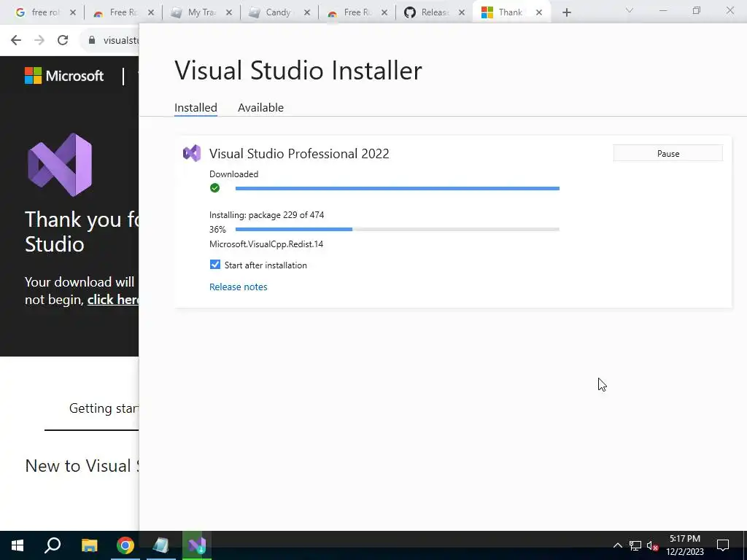This screenshot has width=747, height=560.
Task: Switch to the Candy browser tab
Action: 279,12
